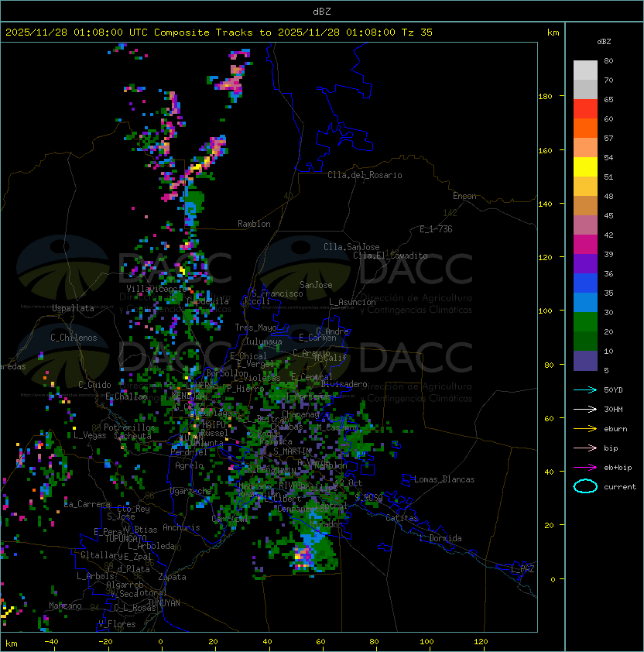The width and height of the screenshot is (644, 652).
Task: Click the C_Guido map label
Action: (94, 385)
